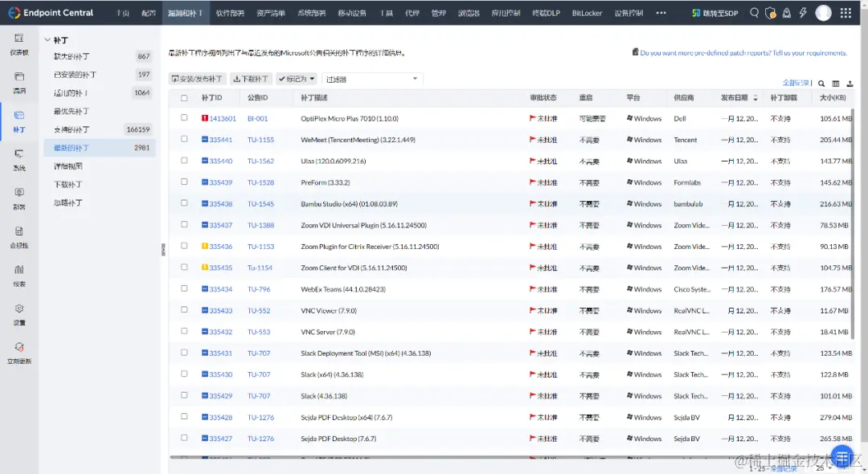Select 最新的补丁 in the sidebar tree
The image size is (868, 474).
[x=72, y=148]
